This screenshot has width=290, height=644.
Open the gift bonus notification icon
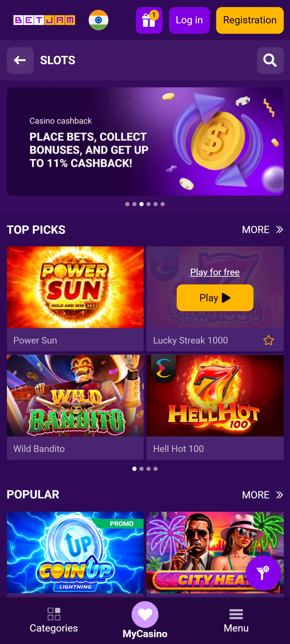(149, 20)
